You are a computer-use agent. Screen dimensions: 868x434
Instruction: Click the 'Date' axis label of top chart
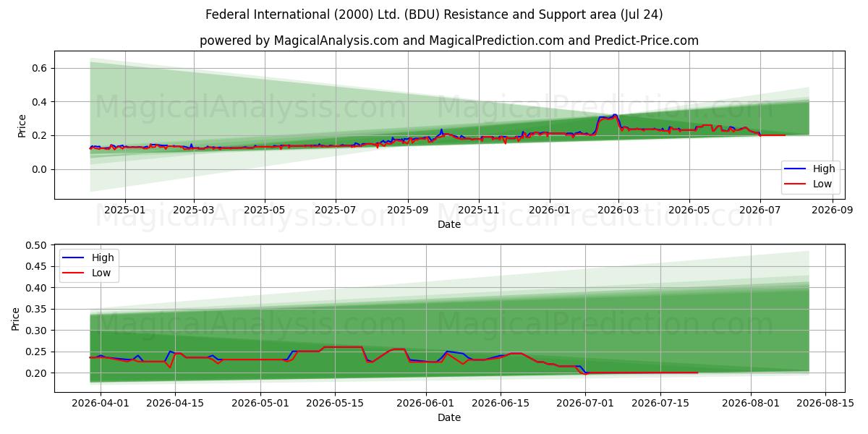click(449, 225)
